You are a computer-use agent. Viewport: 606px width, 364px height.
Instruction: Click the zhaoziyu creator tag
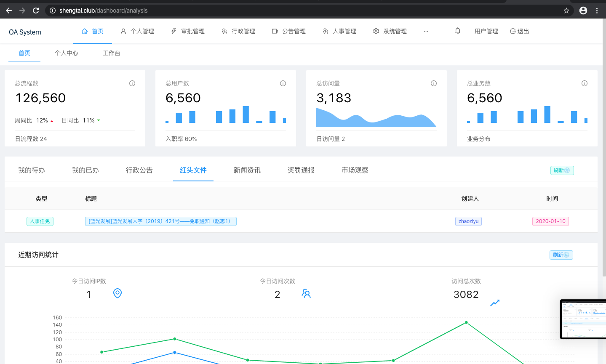click(468, 221)
